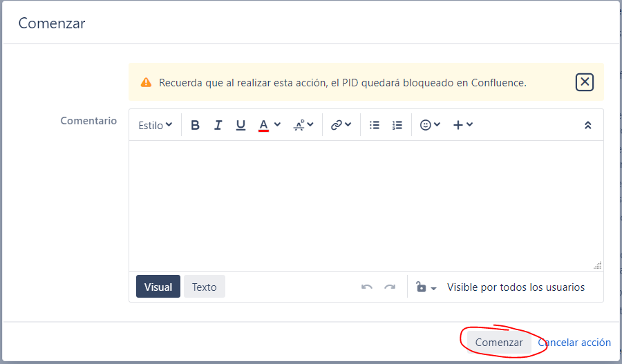This screenshot has width=622, height=364.
Task: Click the comment visibility padlock icon
Action: (421, 286)
